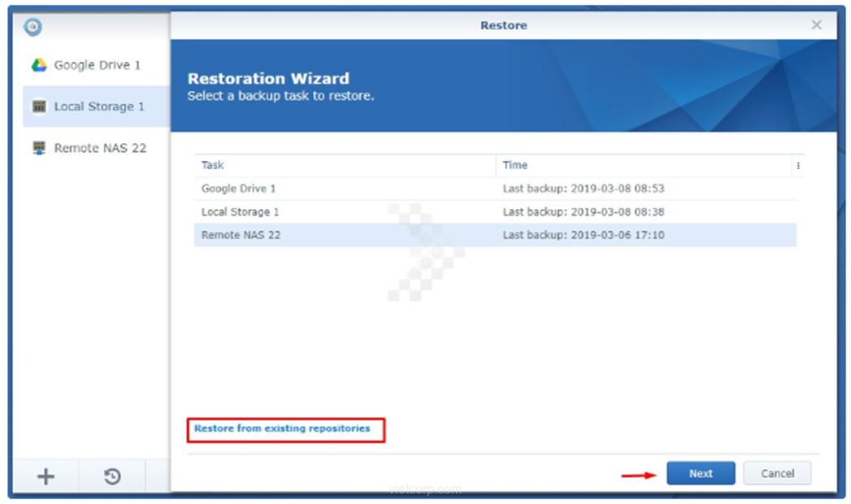Select Local Storage 1 task in table
The width and height of the screenshot is (851, 504).
[x=241, y=212]
